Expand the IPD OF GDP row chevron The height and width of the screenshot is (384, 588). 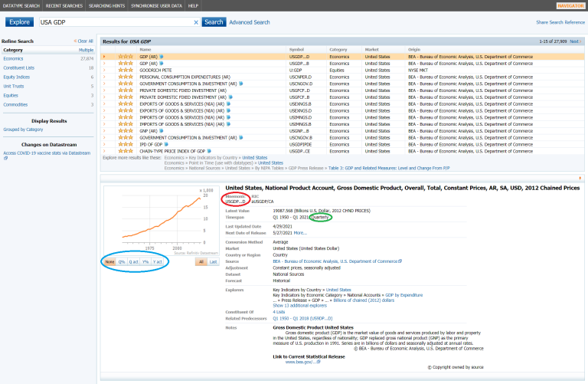coord(104,145)
